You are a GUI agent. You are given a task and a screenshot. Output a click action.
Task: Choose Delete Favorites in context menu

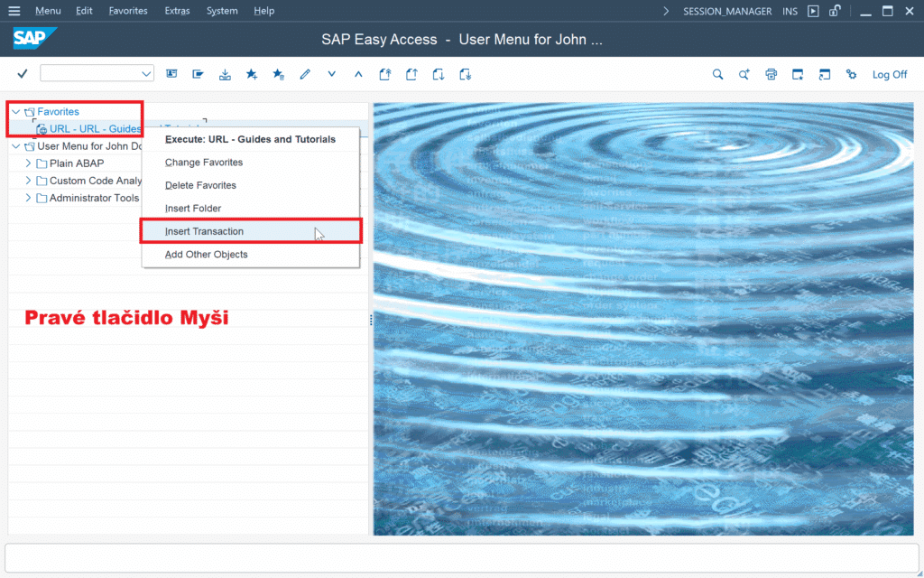click(200, 185)
